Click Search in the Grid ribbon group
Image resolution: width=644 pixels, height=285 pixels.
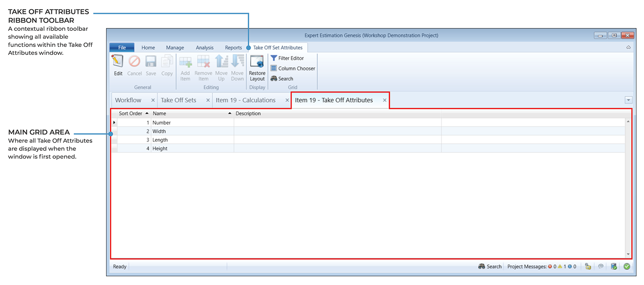(282, 79)
